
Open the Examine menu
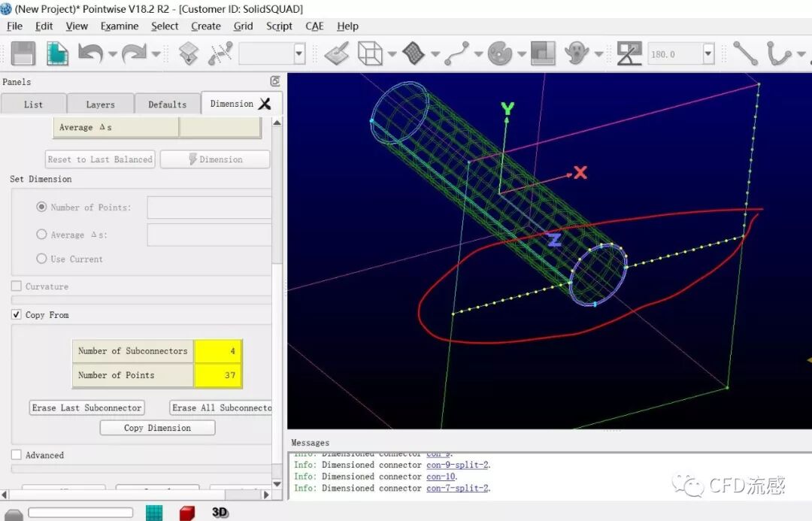point(119,26)
